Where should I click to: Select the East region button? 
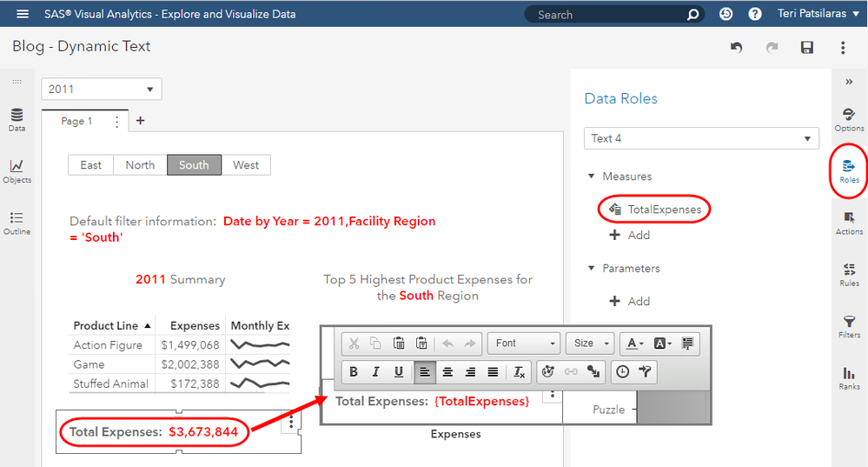coord(90,165)
